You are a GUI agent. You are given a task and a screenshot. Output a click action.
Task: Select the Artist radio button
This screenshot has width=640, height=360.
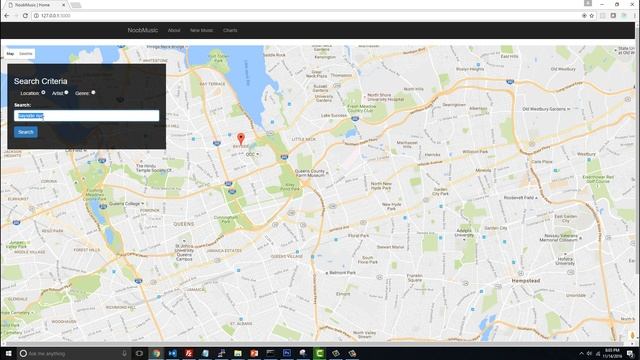(x=67, y=93)
